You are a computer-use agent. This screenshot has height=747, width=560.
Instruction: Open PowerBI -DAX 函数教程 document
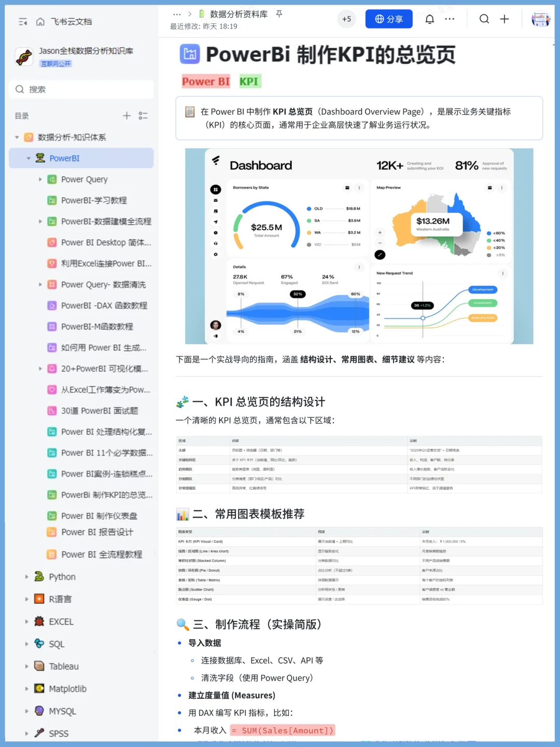(x=104, y=306)
